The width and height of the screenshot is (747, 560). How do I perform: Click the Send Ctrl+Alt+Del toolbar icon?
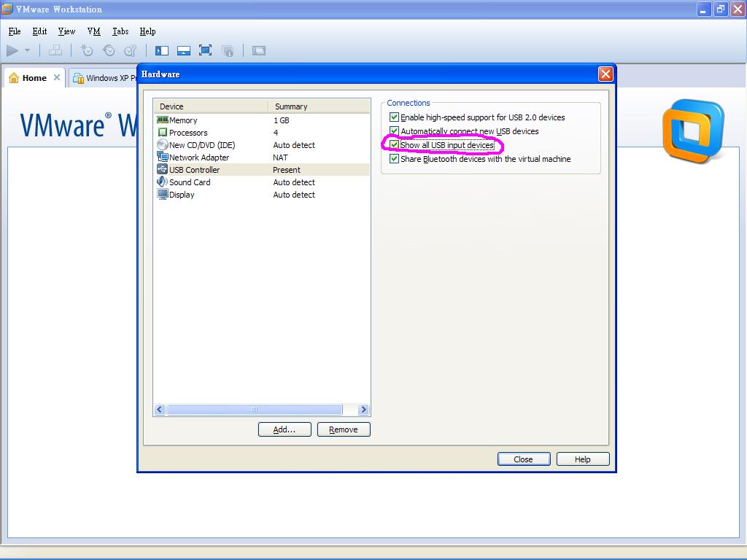(x=55, y=50)
